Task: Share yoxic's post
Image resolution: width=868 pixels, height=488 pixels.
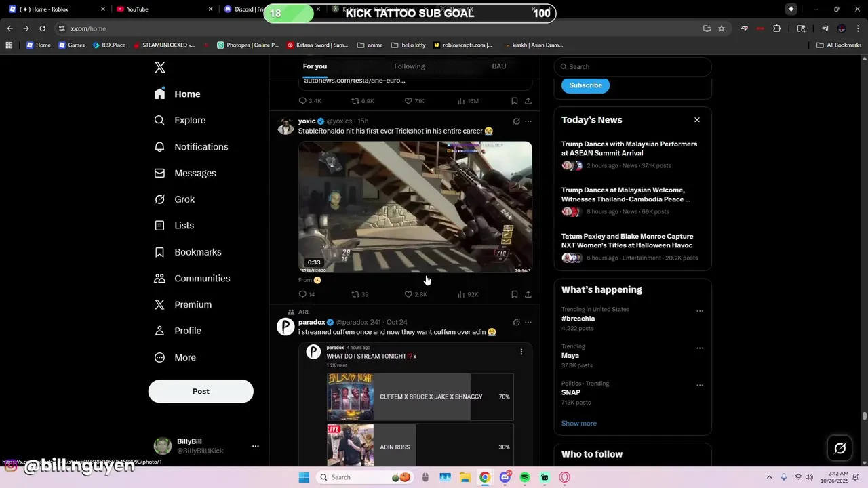Action: click(528, 294)
